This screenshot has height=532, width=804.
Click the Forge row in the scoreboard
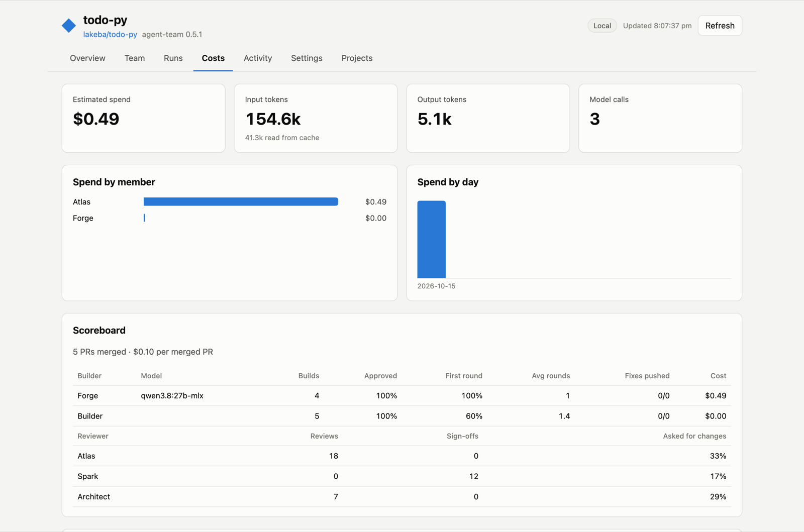pyautogui.click(x=402, y=396)
